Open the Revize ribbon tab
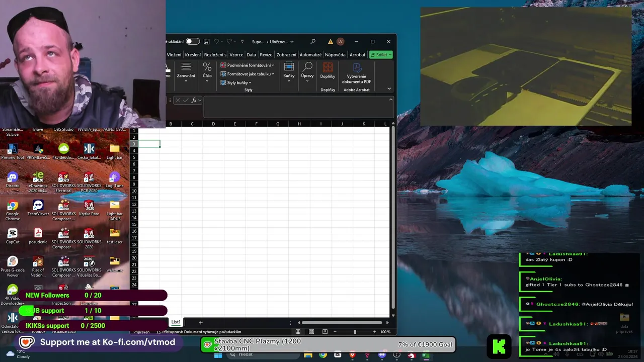The image size is (644, 362). coord(266,55)
